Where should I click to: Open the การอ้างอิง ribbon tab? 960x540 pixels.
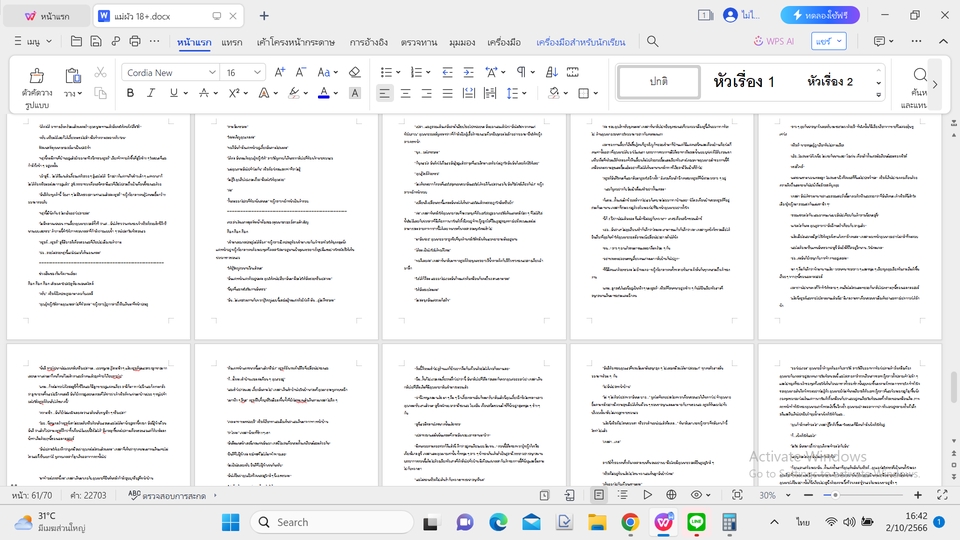(x=369, y=42)
